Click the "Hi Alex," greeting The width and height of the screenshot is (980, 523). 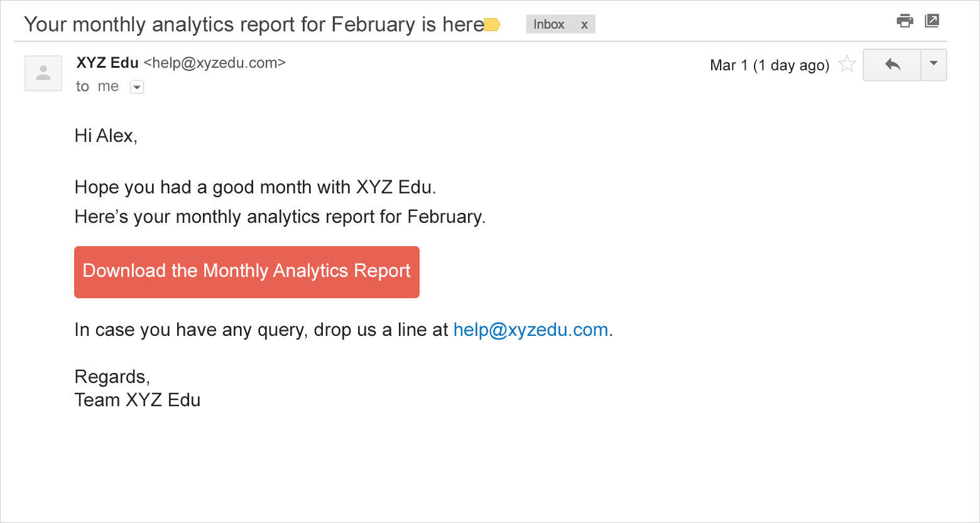106,136
